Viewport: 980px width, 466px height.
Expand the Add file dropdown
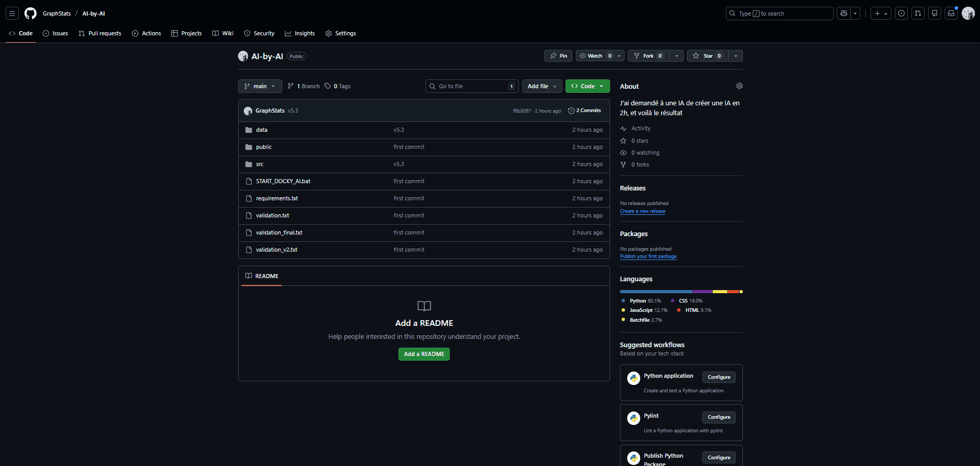point(542,86)
